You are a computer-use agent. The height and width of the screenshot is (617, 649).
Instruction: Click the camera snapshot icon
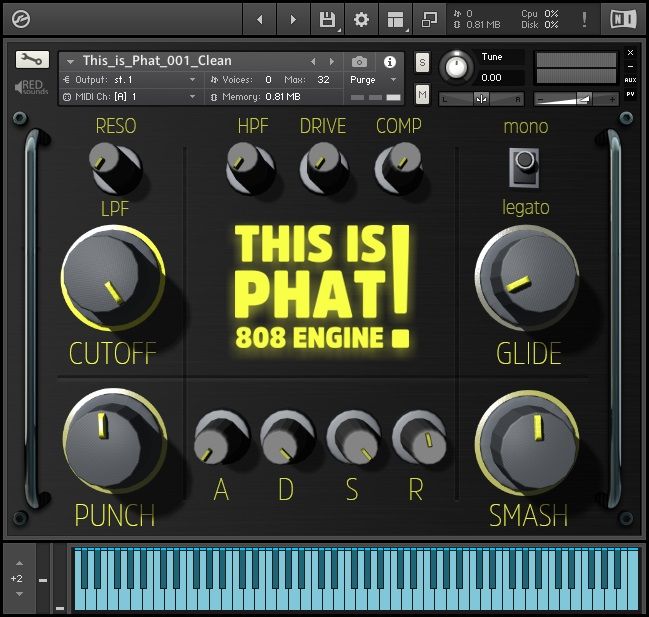pyautogui.click(x=360, y=61)
